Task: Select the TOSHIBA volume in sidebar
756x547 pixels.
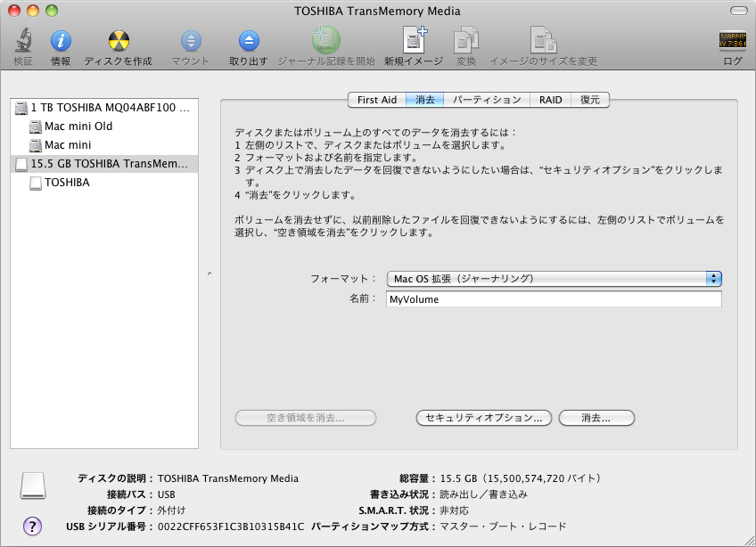Action: point(104,183)
